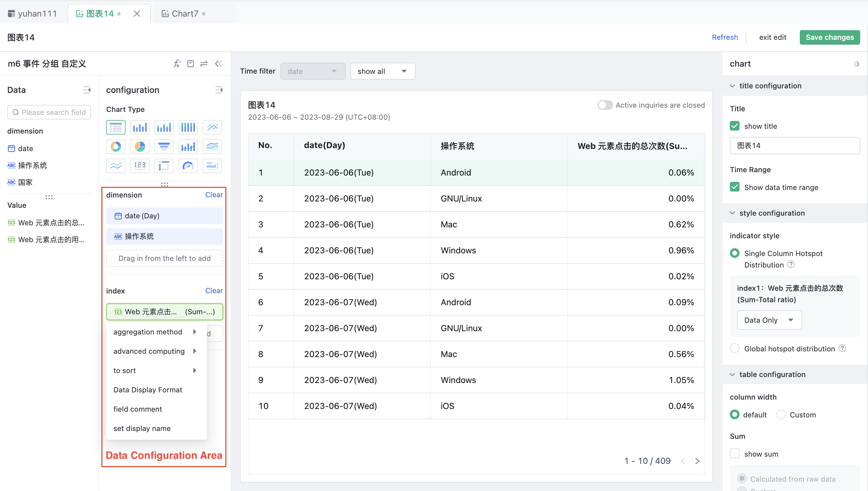
Task: Open the Data Only dropdown
Action: click(769, 320)
